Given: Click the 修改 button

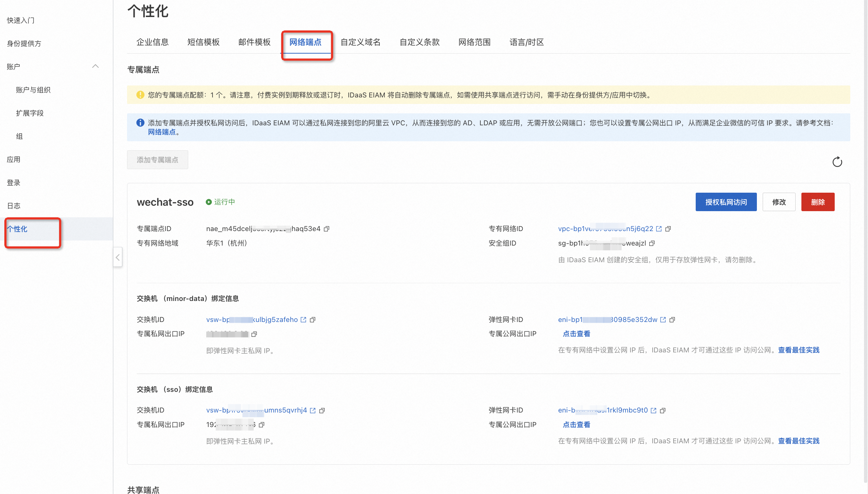Looking at the screenshot, I should tap(779, 202).
